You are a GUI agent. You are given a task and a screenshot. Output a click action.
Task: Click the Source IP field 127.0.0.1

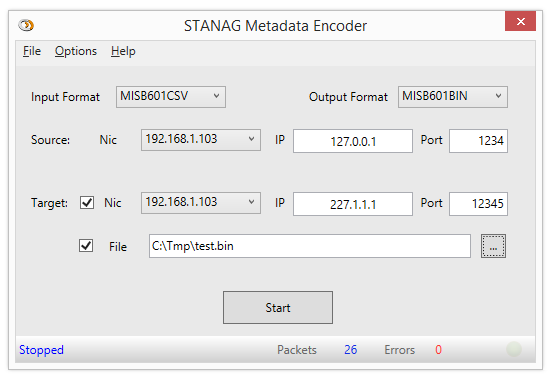point(353,141)
